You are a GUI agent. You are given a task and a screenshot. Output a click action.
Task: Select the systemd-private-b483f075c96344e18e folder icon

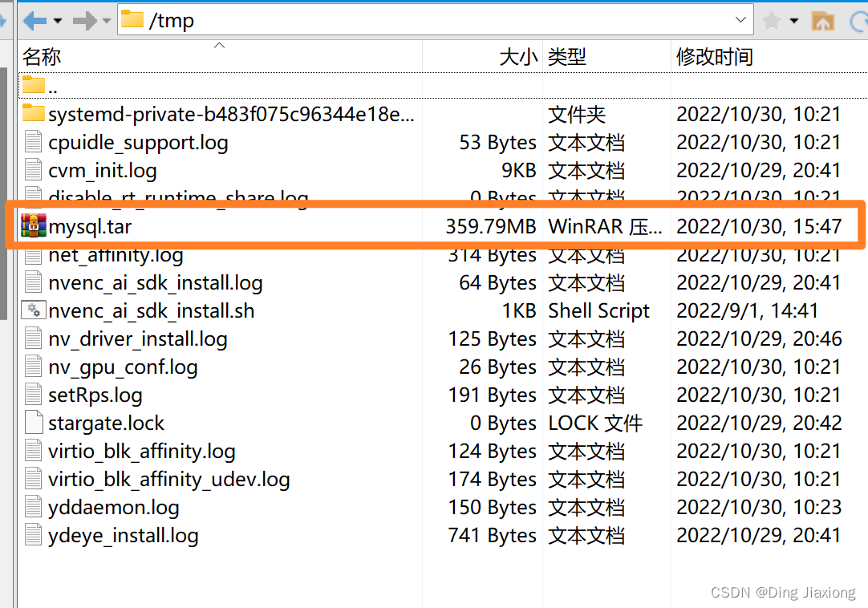33,113
